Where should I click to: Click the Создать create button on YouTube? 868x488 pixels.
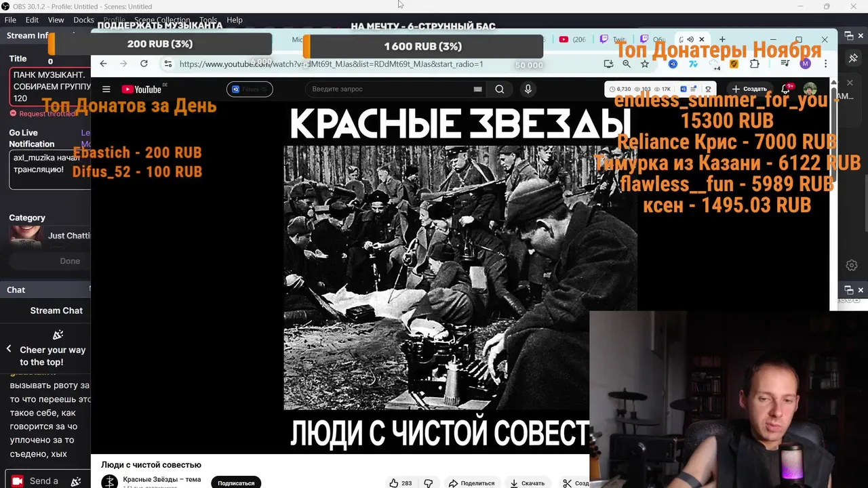749,89
